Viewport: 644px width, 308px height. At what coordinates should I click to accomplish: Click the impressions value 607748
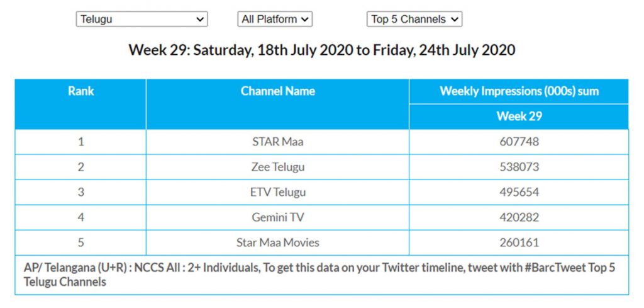519,142
